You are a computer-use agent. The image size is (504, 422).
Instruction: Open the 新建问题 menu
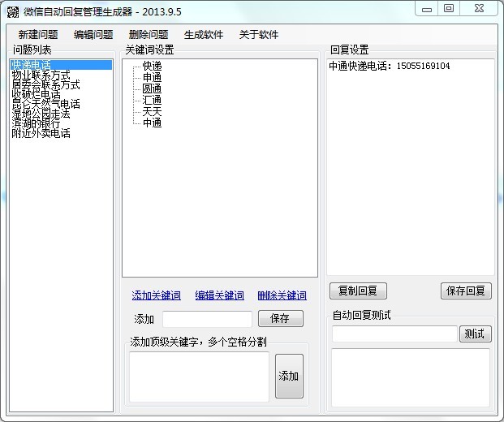point(38,34)
